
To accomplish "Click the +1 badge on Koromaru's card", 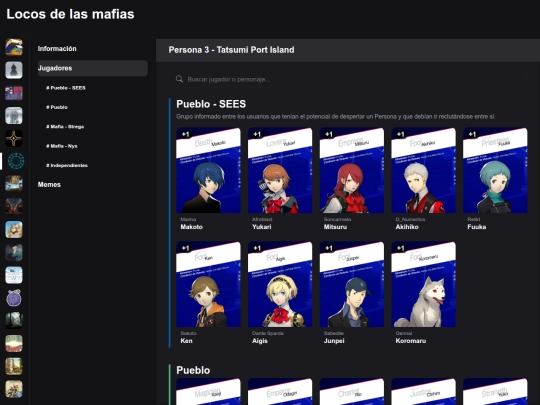I will coord(401,248).
